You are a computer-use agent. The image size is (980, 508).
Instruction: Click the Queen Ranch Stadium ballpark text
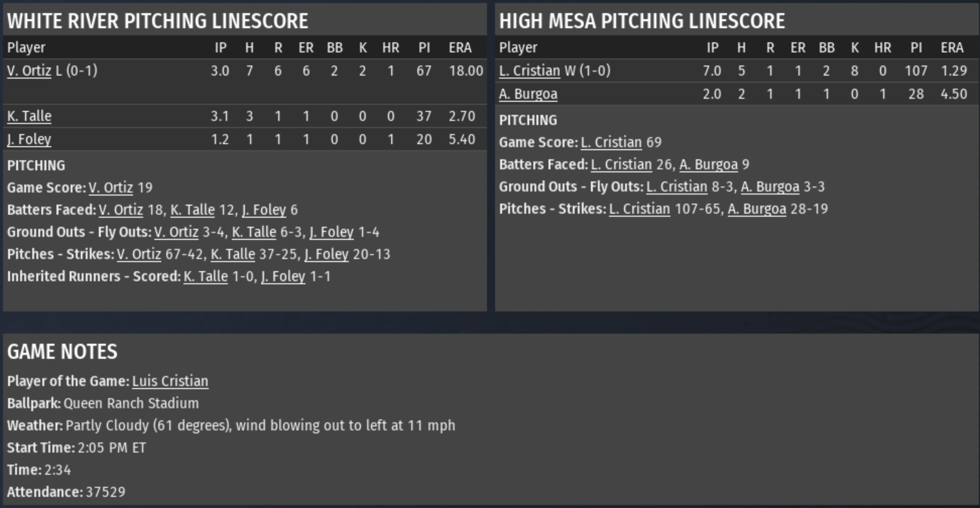point(131,403)
